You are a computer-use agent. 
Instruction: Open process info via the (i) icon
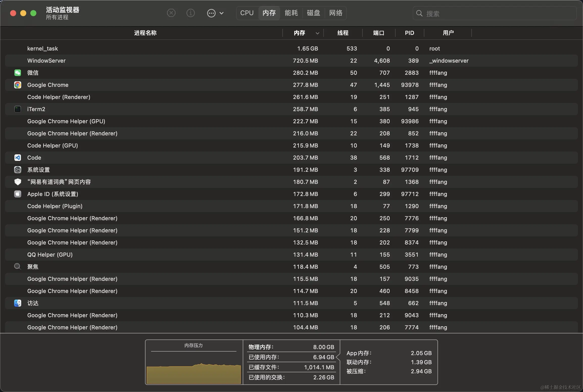(x=190, y=13)
